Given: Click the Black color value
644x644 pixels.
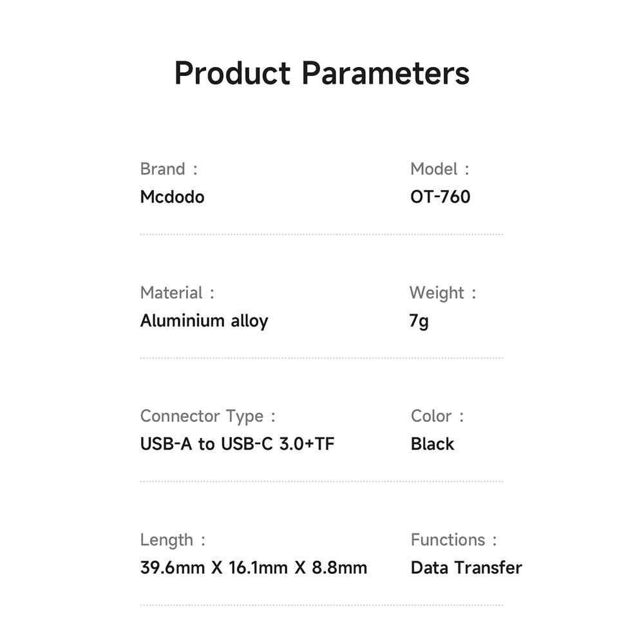Looking at the screenshot, I should (433, 444).
